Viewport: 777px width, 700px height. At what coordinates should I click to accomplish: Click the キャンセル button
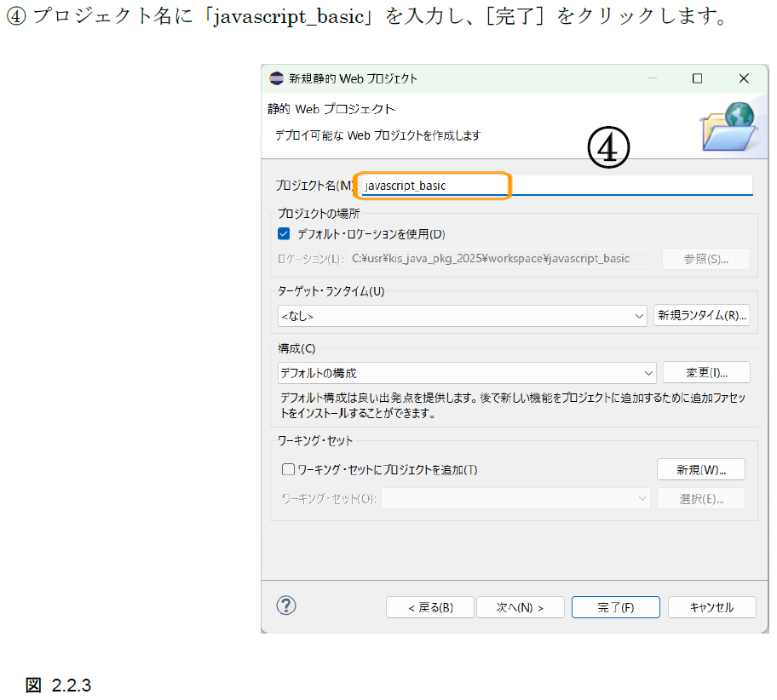tap(711, 607)
